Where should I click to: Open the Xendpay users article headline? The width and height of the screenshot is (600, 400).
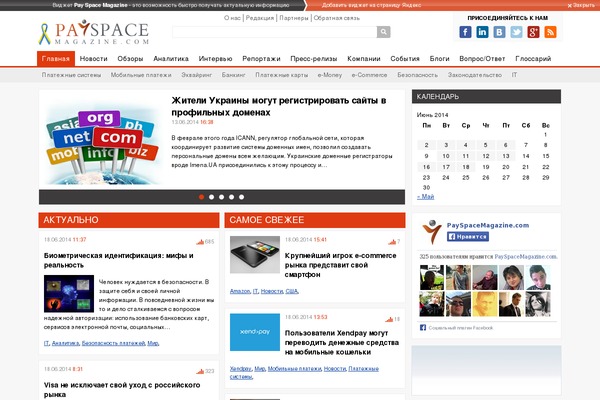point(342,343)
